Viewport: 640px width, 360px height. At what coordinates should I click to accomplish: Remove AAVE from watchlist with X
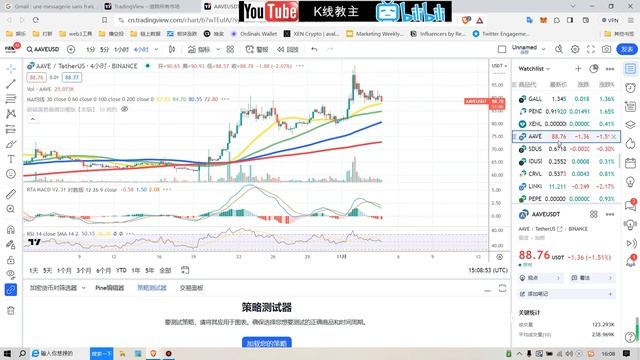point(614,137)
